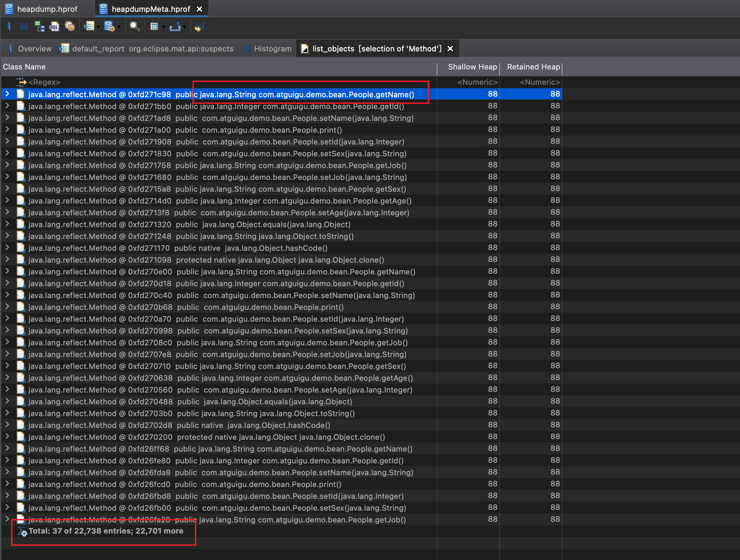Viewport: 740px width, 560px height.
Task: Expand the Method @ 0xfd271ad8 setName row
Action: point(7,117)
